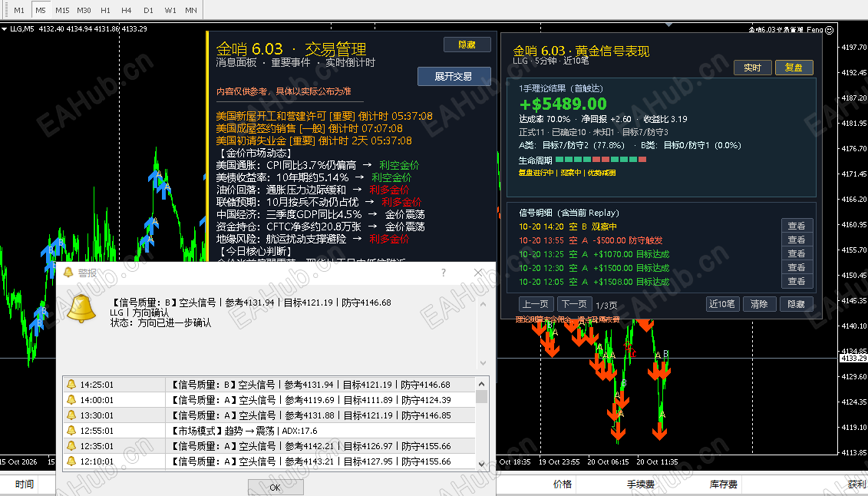
Task: Select the M5 timeframe tab
Action: pyautogui.click(x=41, y=10)
